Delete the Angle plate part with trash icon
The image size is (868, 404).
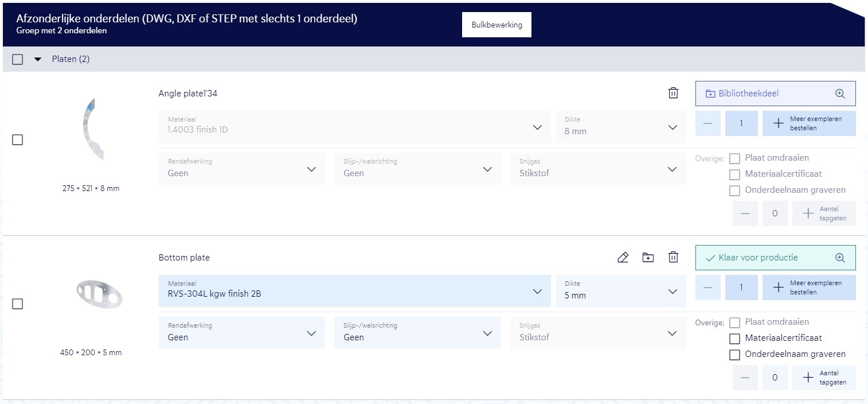(673, 93)
